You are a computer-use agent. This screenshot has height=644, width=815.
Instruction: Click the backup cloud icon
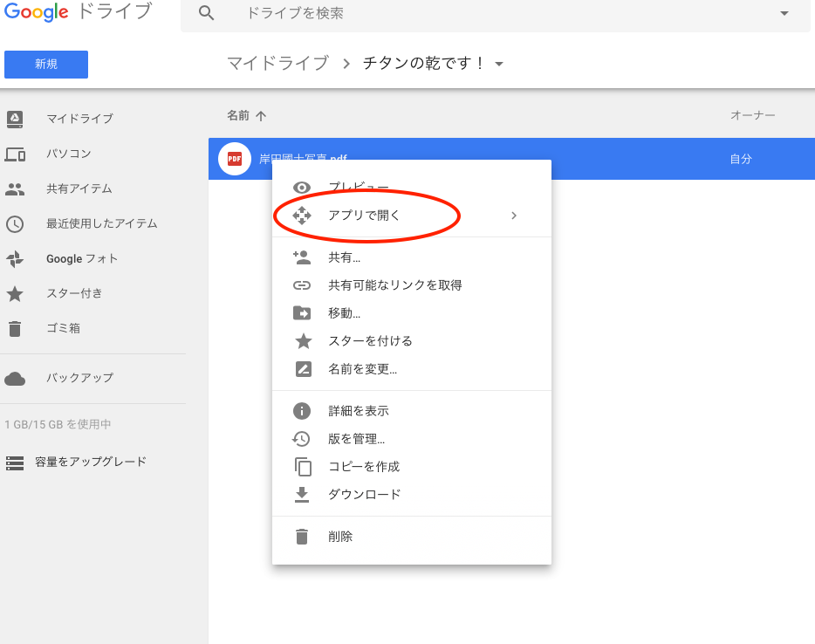coord(15,378)
